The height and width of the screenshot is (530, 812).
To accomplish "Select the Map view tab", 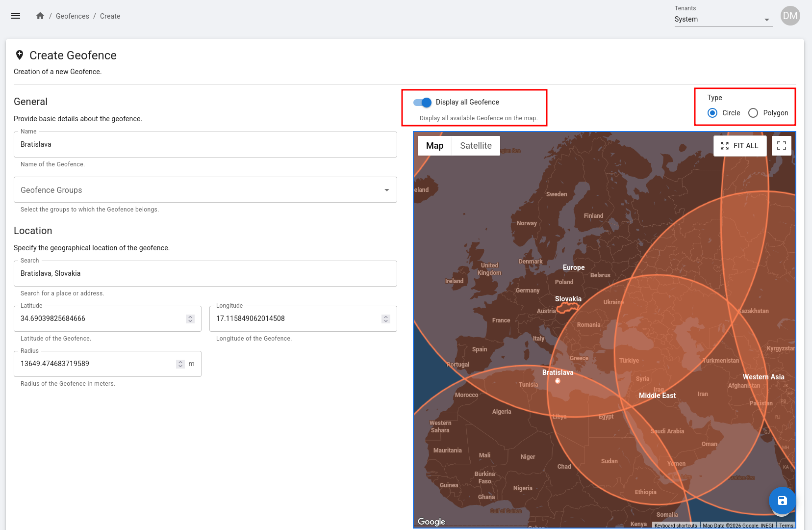I will [x=434, y=146].
